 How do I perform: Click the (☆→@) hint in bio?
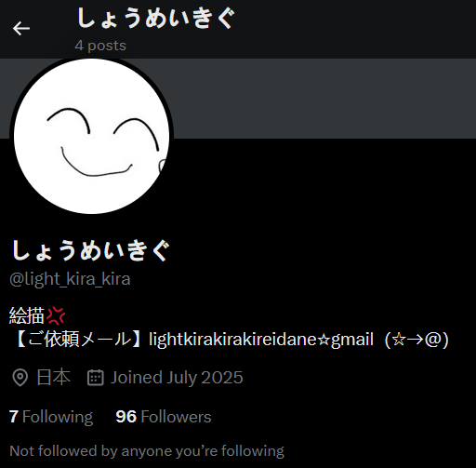click(x=416, y=340)
